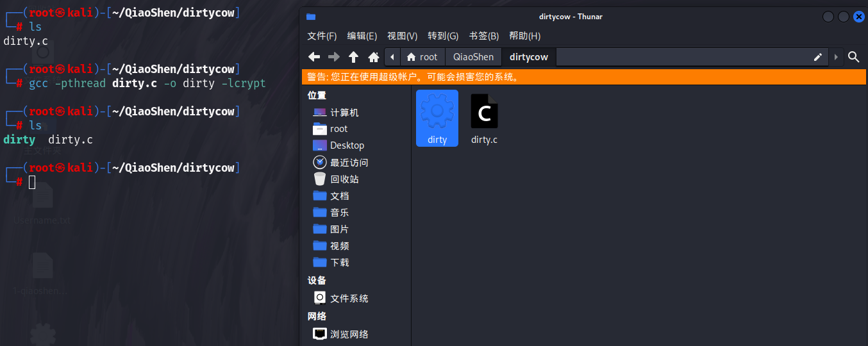Viewport: 868px width, 346px height.
Task: Click the root path breadcrumb button
Action: (422, 57)
